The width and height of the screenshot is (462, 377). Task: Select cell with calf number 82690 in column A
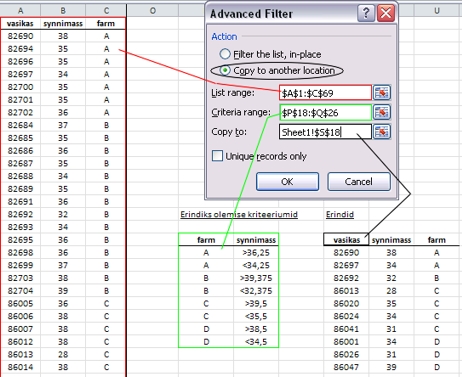pos(21,36)
